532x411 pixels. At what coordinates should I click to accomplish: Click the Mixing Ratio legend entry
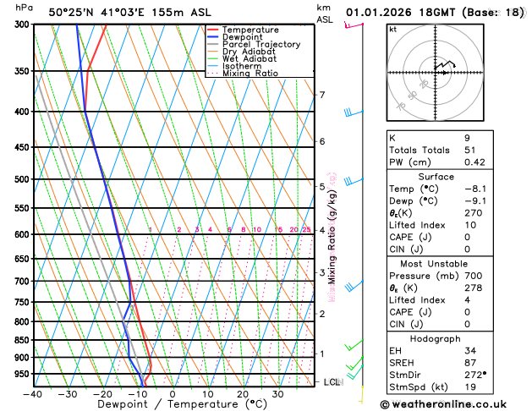point(243,74)
